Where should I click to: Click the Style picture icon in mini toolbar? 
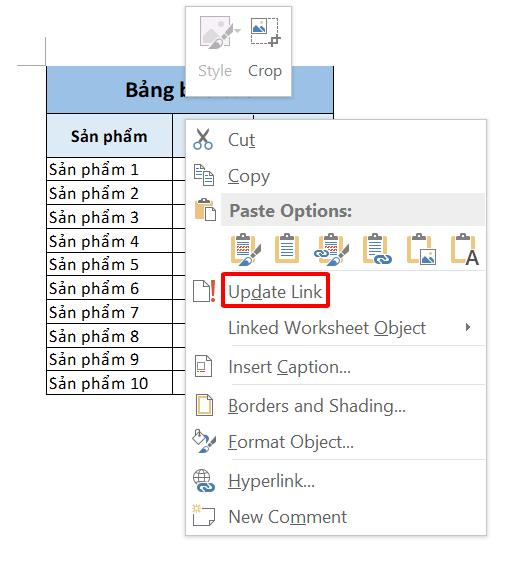click(215, 32)
